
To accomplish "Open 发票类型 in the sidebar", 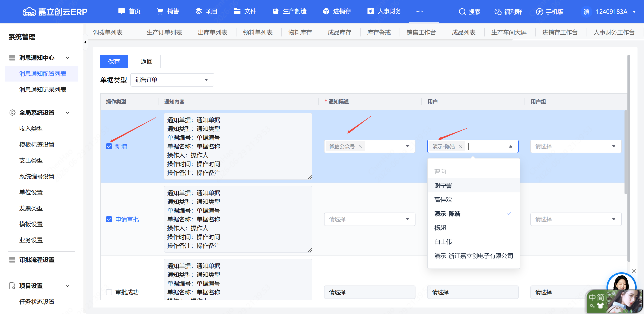I will (x=31, y=208).
